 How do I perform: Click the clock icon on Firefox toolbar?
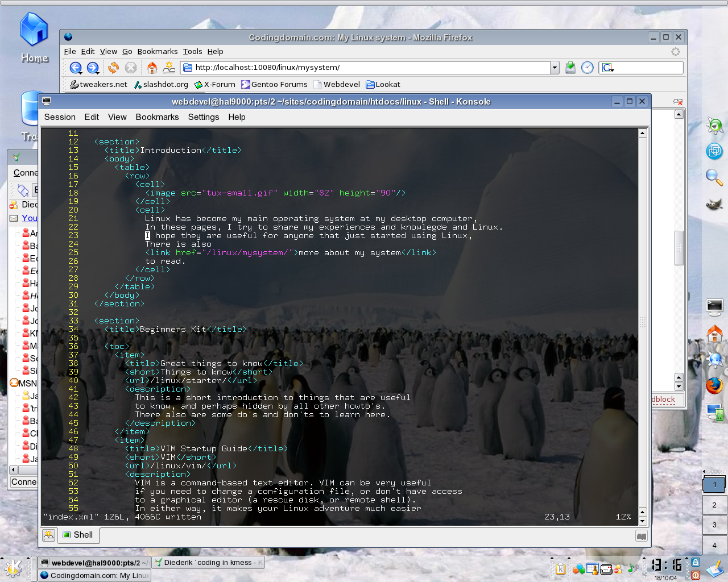tap(588, 68)
